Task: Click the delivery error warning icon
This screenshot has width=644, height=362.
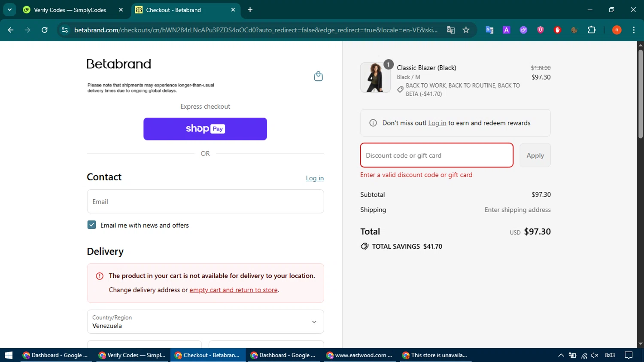Action: point(100,276)
